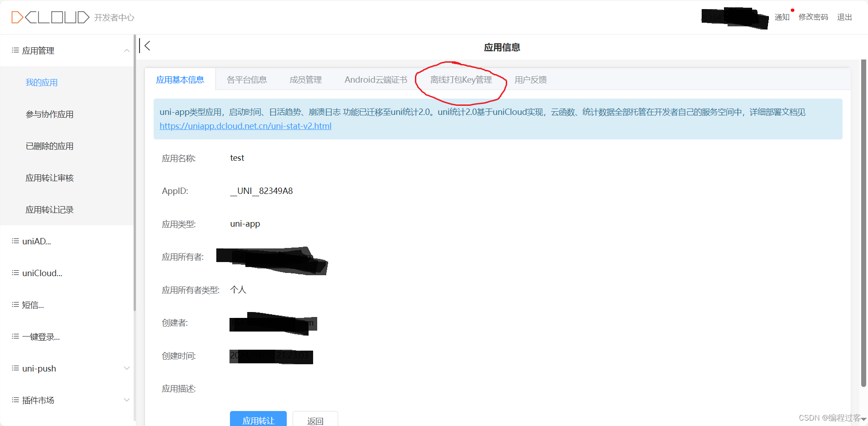Click the 应用类型 value uni-app

coord(245,223)
